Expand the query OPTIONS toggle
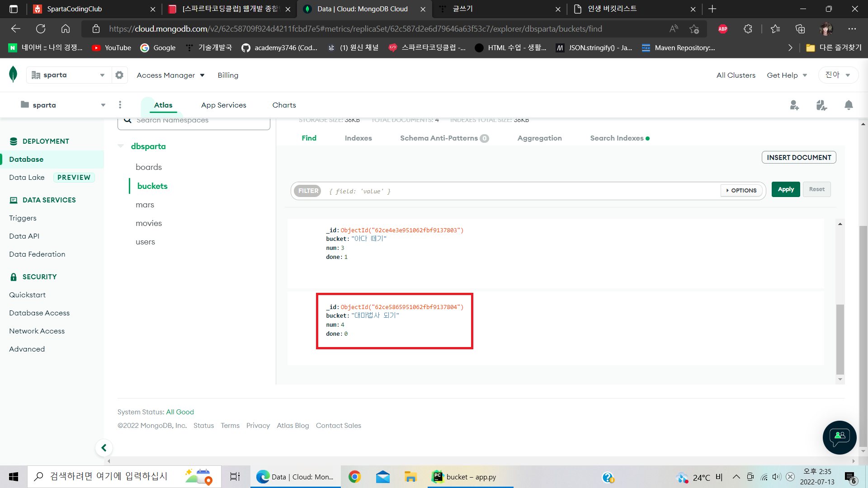The height and width of the screenshot is (488, 868). tap(741, 191)
